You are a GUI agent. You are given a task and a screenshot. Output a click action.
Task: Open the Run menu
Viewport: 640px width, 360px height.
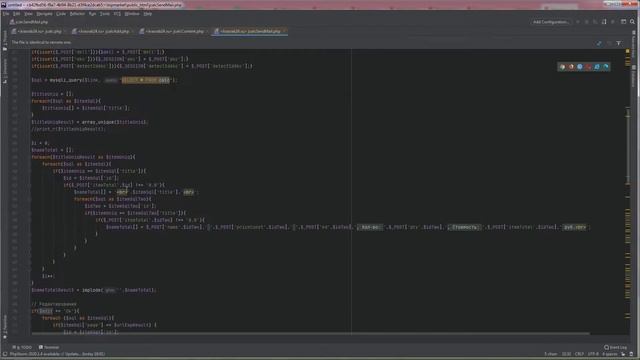click(x=92, y=13)
